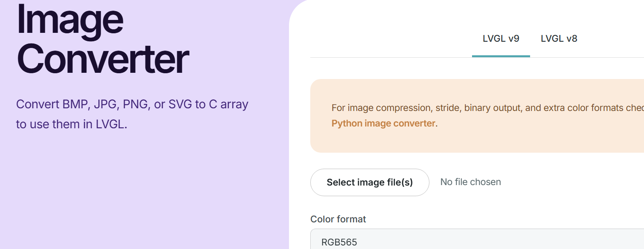Click the RGB565 value in the select box
This screenshot has width=644, height=249.
pos(339,242)
